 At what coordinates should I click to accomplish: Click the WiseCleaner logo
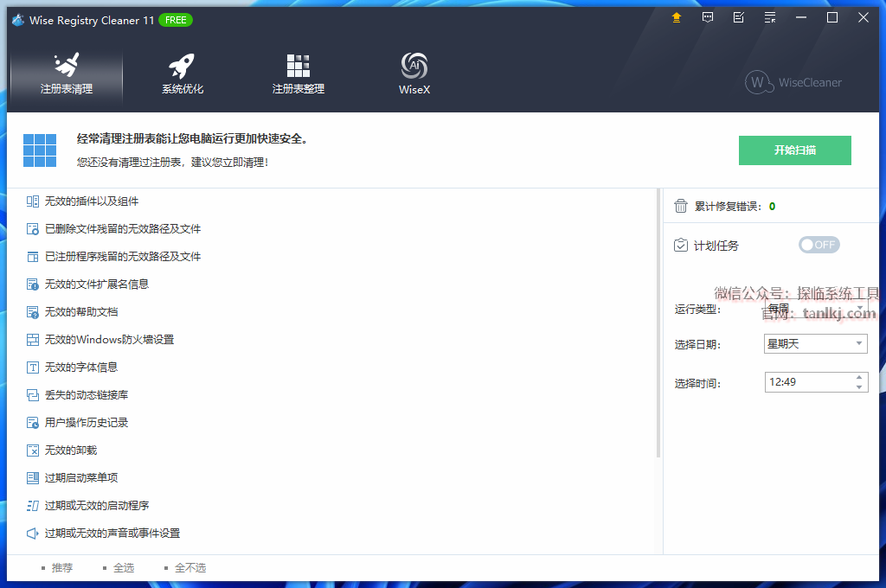pos(793,82)
